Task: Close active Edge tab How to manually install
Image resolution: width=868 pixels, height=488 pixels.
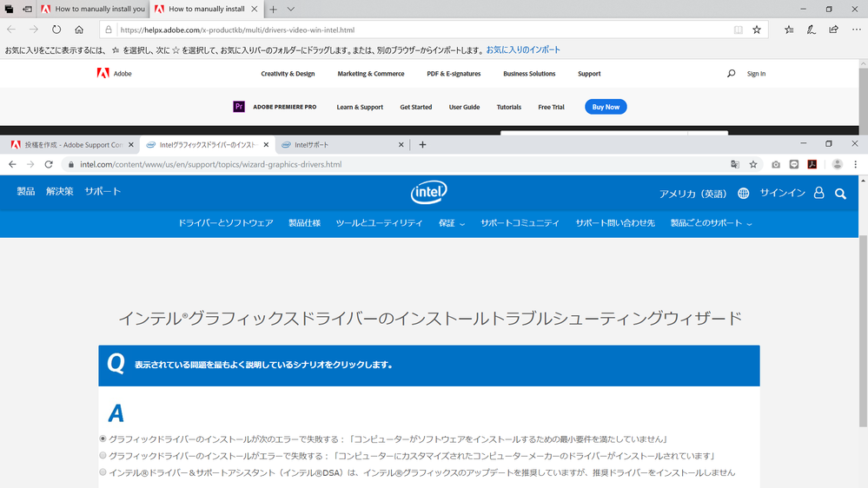Action: click(254, 9)
